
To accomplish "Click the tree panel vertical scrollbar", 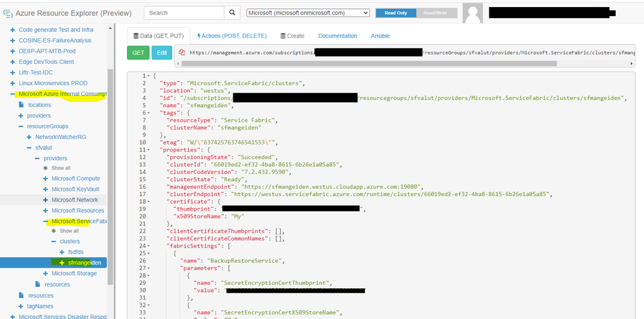I will tap(110, 177).
